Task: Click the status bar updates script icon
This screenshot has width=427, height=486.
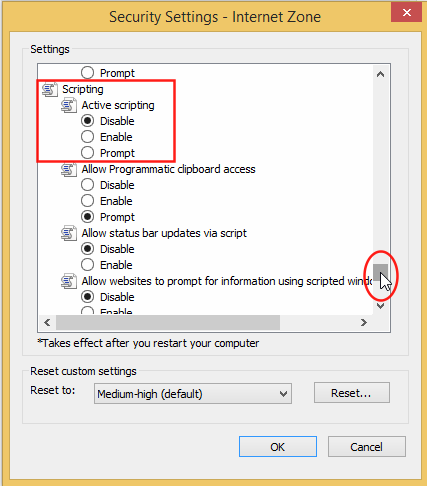Action: [x=69, y=233]
